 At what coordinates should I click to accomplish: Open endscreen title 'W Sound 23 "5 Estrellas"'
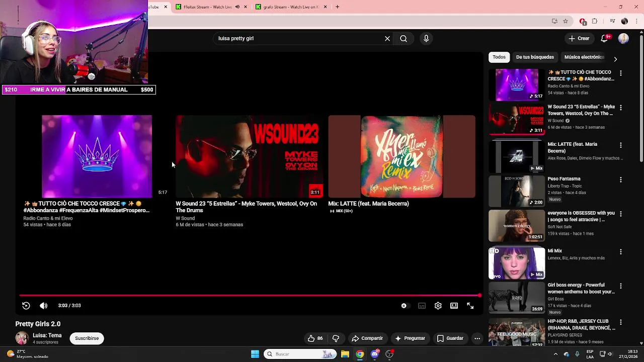(x=246, y=207)
